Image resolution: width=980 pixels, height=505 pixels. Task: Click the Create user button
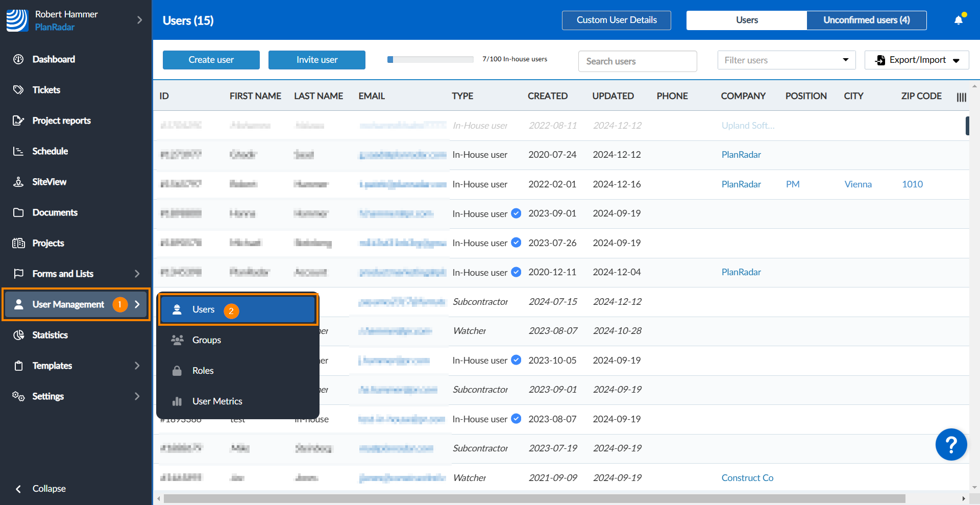pos(211,60)
